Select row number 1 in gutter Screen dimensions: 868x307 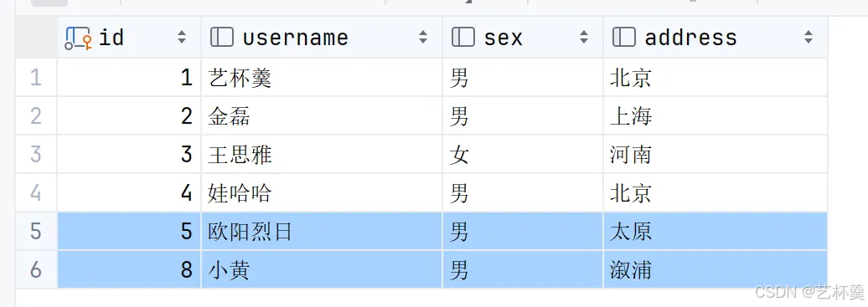36,78
